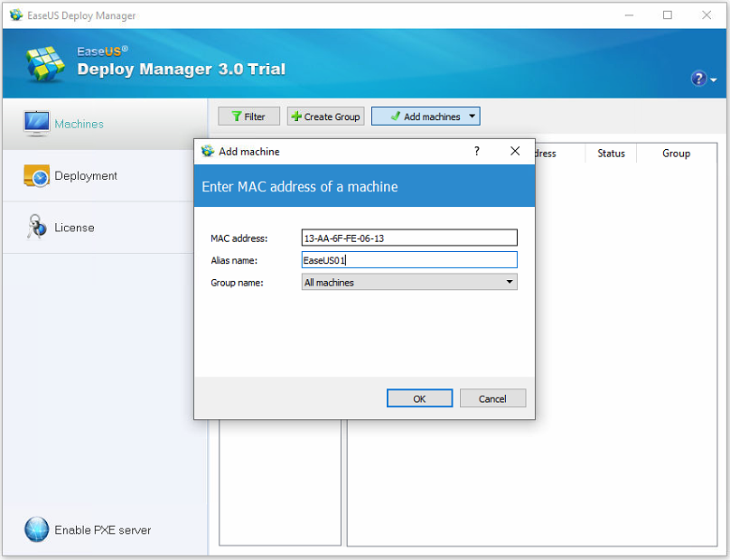Focus the Alias name input field
The width and height of the screenshot is (730, 560).
409,260
